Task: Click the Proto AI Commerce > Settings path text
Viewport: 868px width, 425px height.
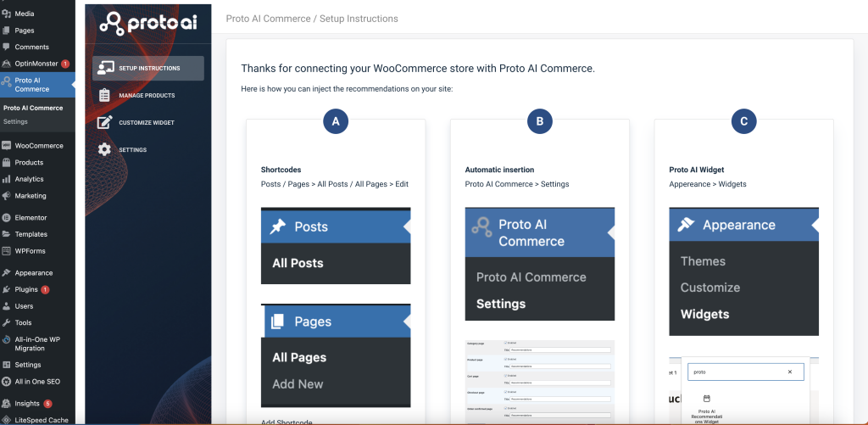Action: [517, 184]
